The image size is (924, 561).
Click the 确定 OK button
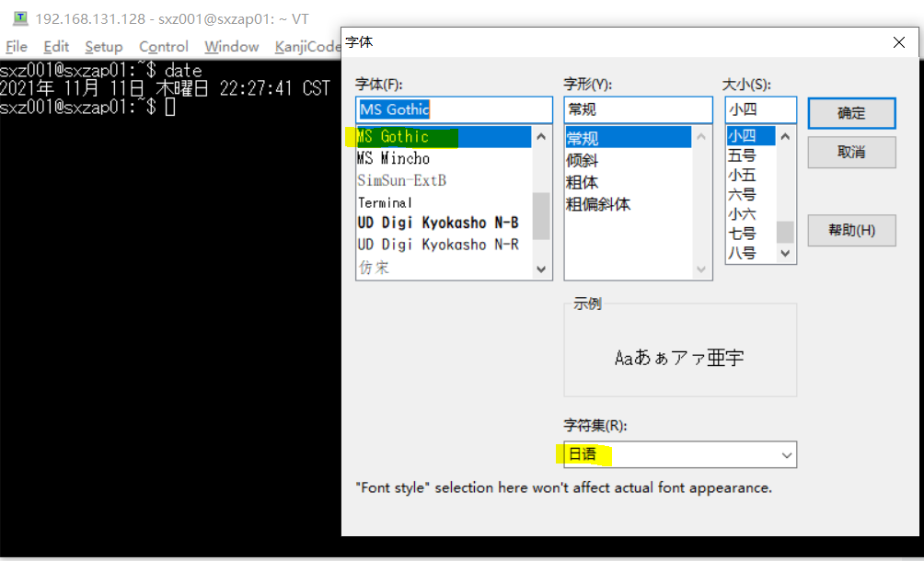pyautogui.click(x=851, y=113)
